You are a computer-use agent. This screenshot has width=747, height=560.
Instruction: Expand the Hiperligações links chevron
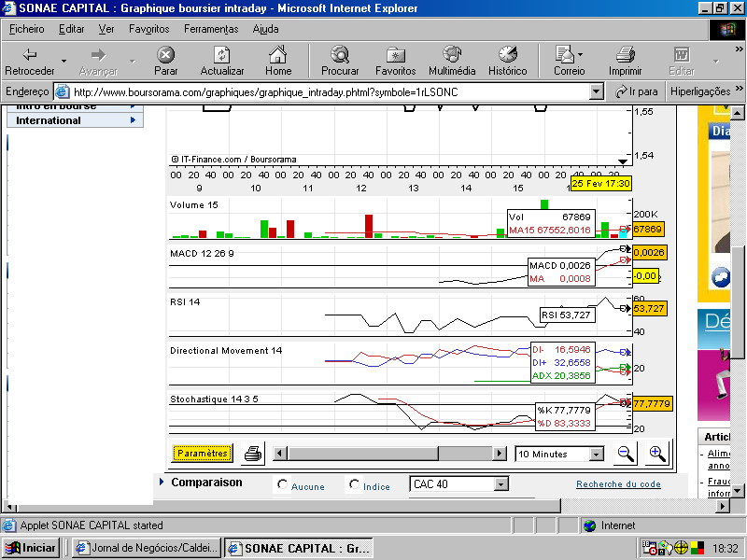[x=739, y=89]
